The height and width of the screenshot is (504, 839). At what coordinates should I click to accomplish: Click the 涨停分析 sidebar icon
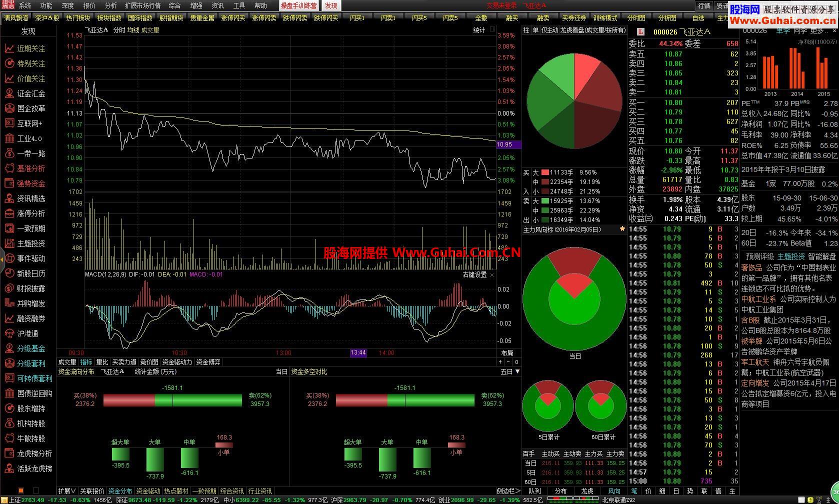coord(9,213)
